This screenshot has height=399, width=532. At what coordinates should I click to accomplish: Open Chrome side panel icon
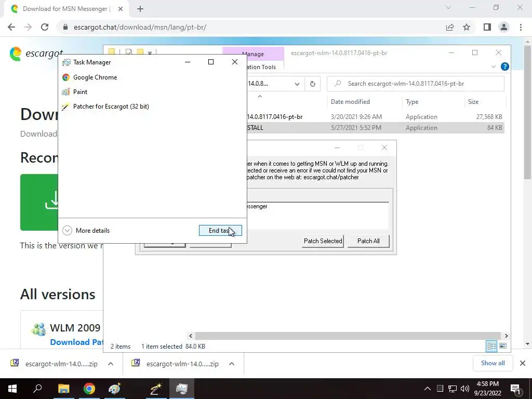click(487, 27)
